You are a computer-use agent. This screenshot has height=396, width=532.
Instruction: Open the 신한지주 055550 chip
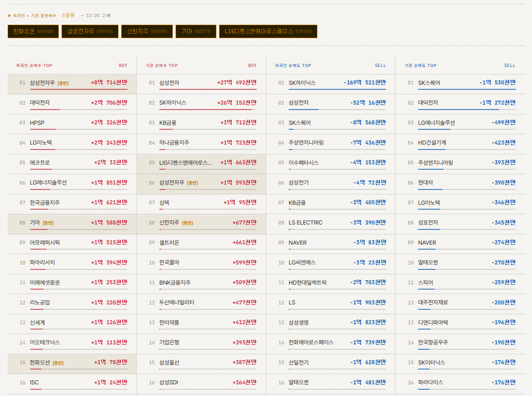point(147,31)
